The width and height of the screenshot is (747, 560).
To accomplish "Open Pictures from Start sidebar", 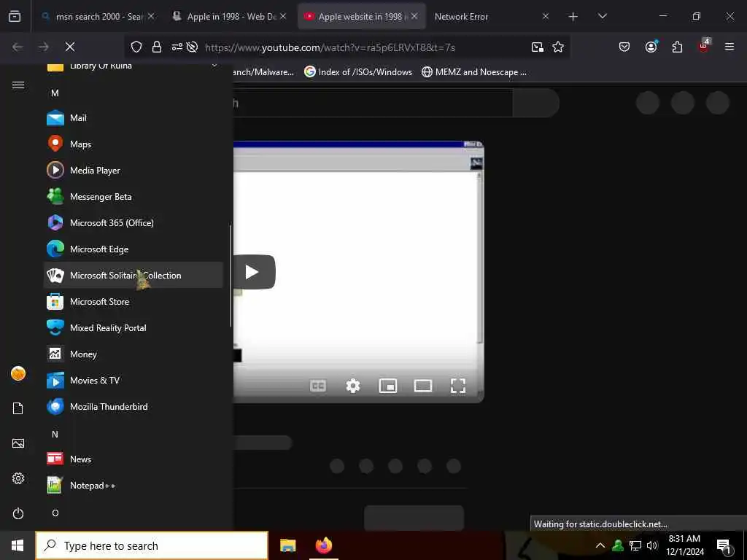I will [x=18, y=443].
